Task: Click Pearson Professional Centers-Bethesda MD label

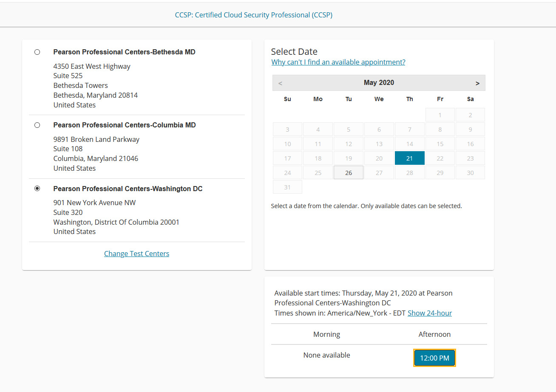Action: pyautogui.click(x=124, y=52)
